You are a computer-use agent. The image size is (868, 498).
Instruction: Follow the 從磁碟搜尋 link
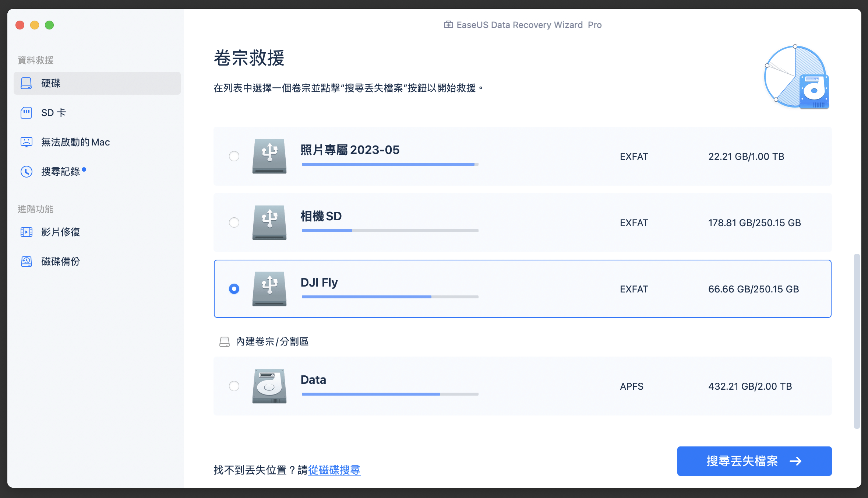coord(334,470)
